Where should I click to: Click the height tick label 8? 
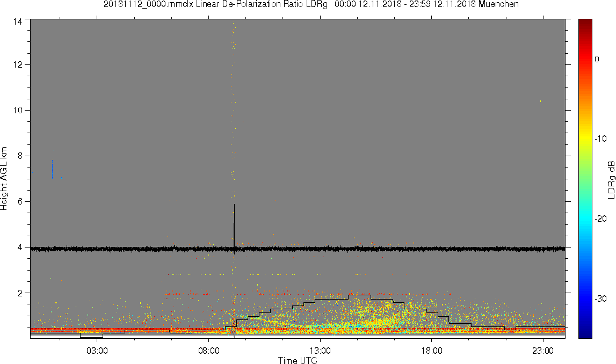(x=20, y=156)
